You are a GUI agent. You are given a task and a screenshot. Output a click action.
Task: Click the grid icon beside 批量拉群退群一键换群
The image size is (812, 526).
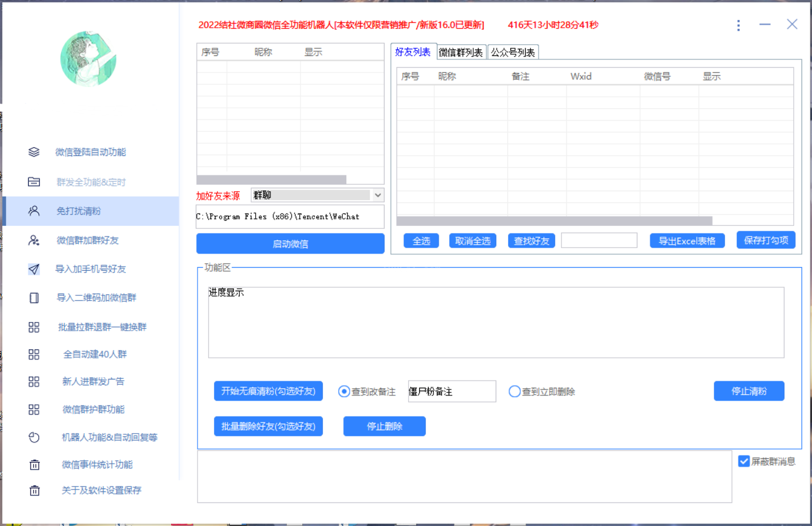tap(34, 327)
